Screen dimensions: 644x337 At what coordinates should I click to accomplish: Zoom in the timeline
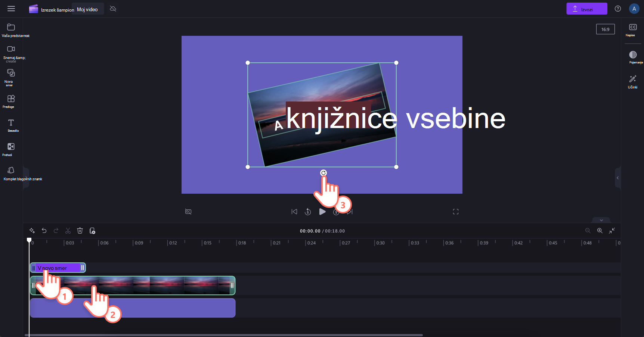pos(600,231)
